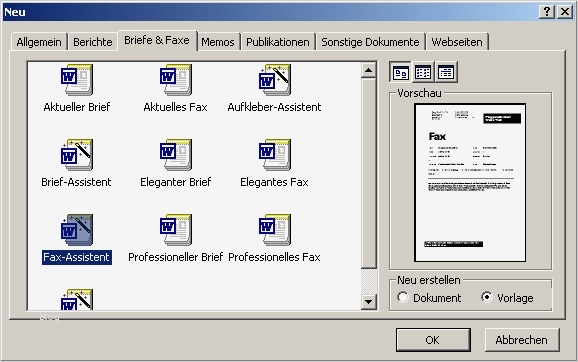Select the partially visible wizard icon in the bottom row

pos(77,299)
